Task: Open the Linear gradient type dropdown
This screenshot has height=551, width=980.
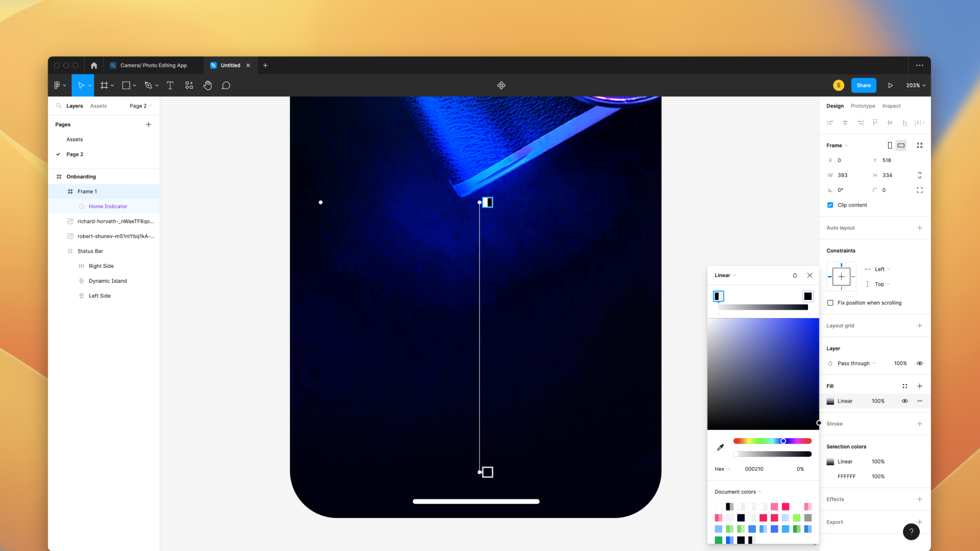Action: [725, 275]
